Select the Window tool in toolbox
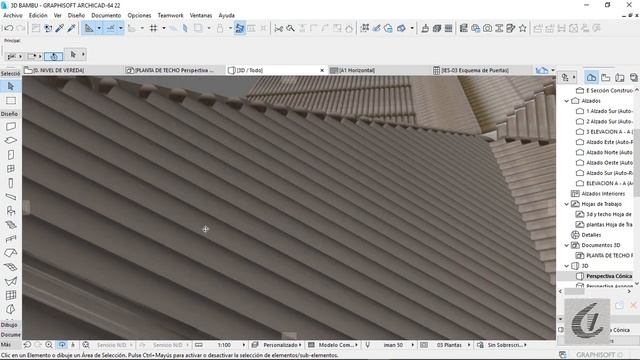Image resolution: width=640 pixels, height=360 pixels. (11, 169)
